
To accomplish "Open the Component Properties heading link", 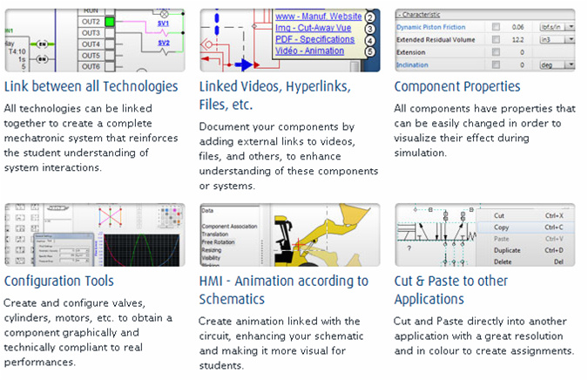I will (x=457, y=86).
